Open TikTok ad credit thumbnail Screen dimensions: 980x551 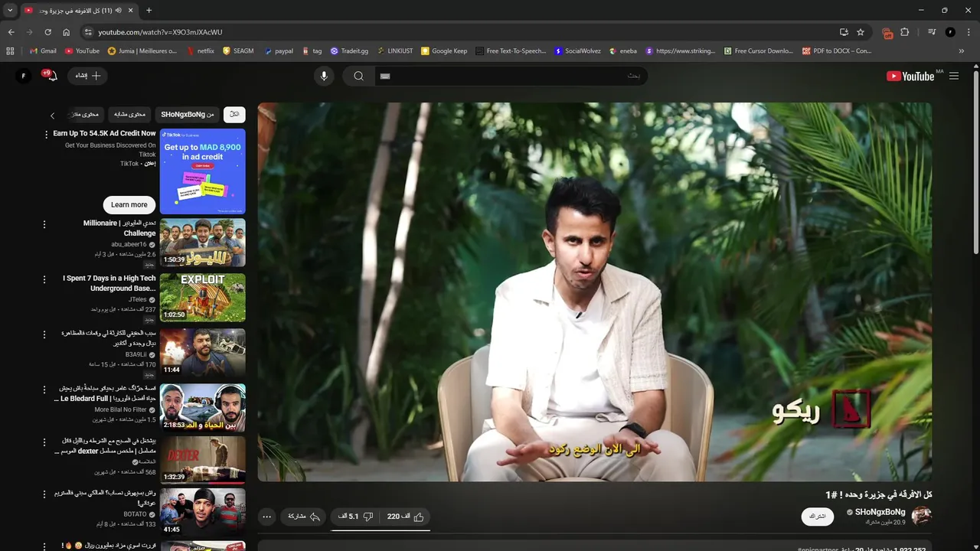(x=202, y=171)
